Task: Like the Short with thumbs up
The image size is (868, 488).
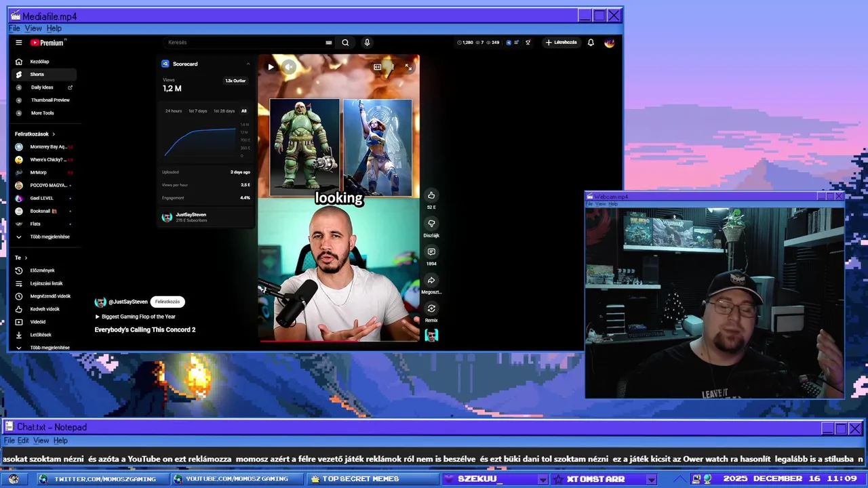Action: tap(431, 196)
